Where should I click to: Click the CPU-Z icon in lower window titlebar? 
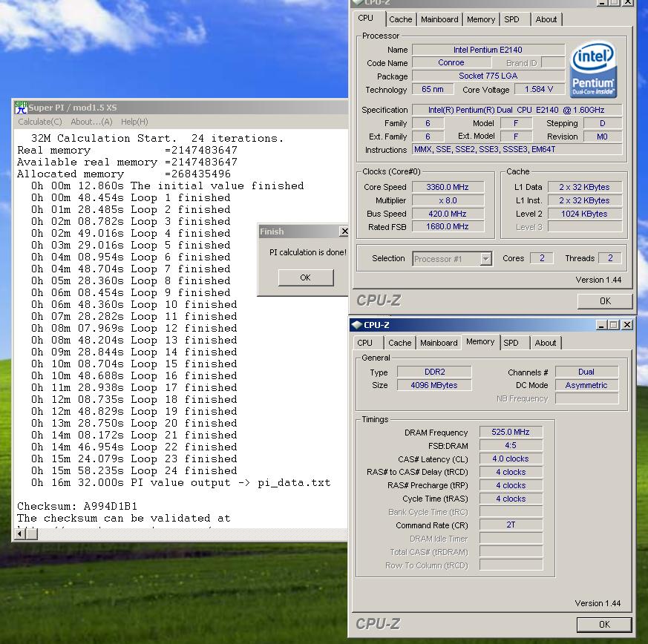point(356,325)
